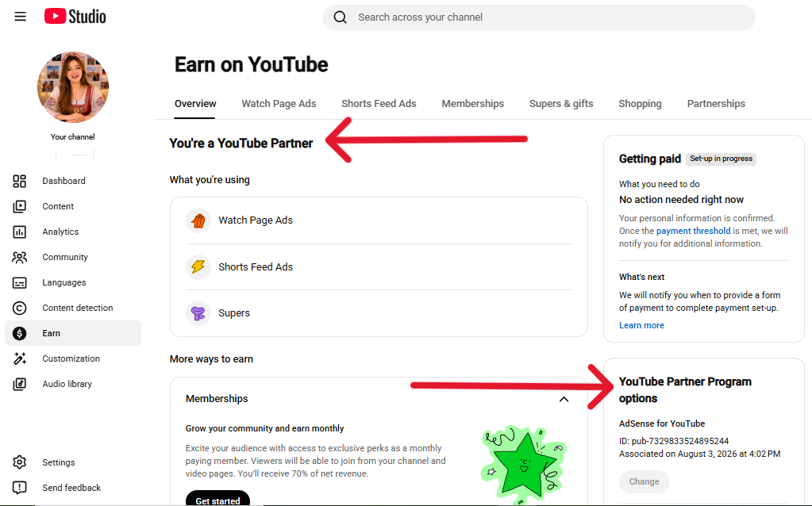The width and height of the screenshot is (812, 506).
Task: Go to Content via its sidebar icon
Action: coord(20,206)
